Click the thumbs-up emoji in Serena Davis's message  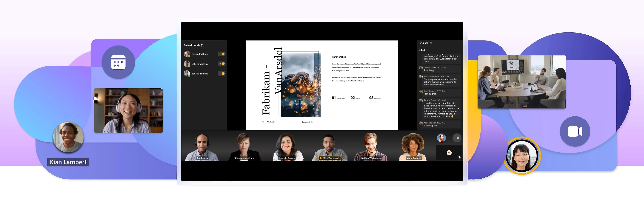click(452, 117)
